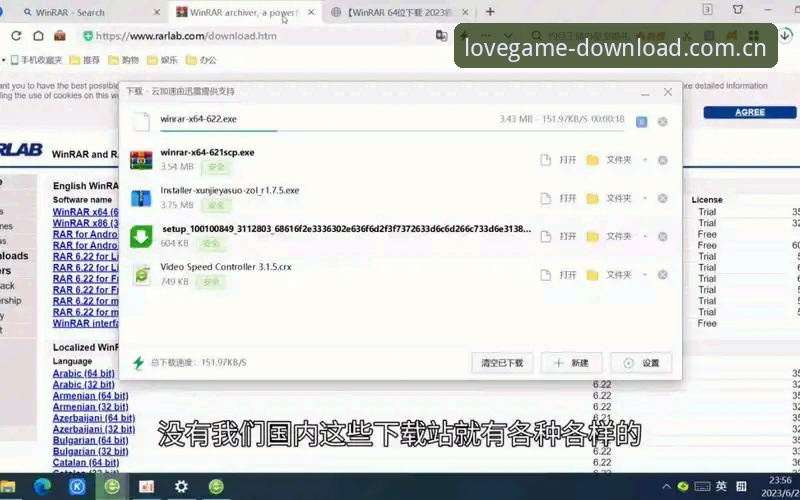Screen dimensions: 800x500
Task: Create a new download with 新建
Action: 571,363
